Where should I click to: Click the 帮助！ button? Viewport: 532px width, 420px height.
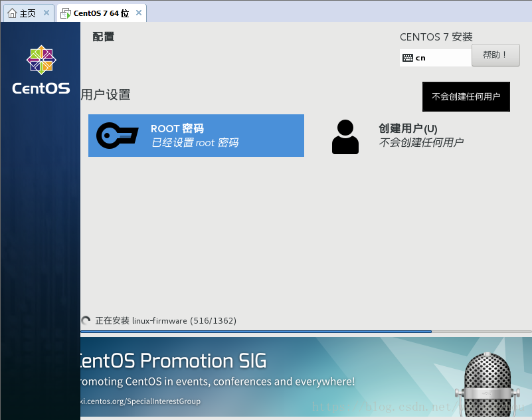click(x=495, y=55)
